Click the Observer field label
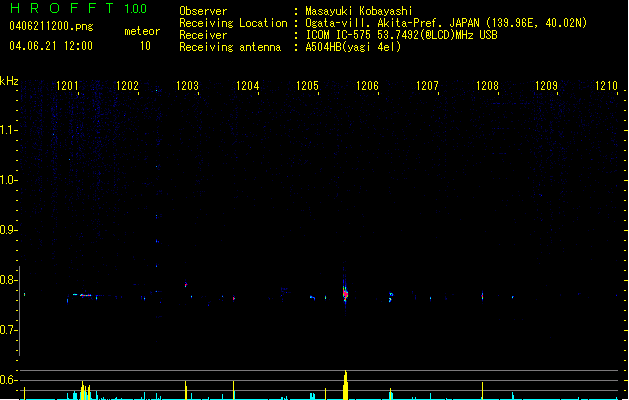Image resolution: width=629 pixels, height=400 pixels. (203, 11)
